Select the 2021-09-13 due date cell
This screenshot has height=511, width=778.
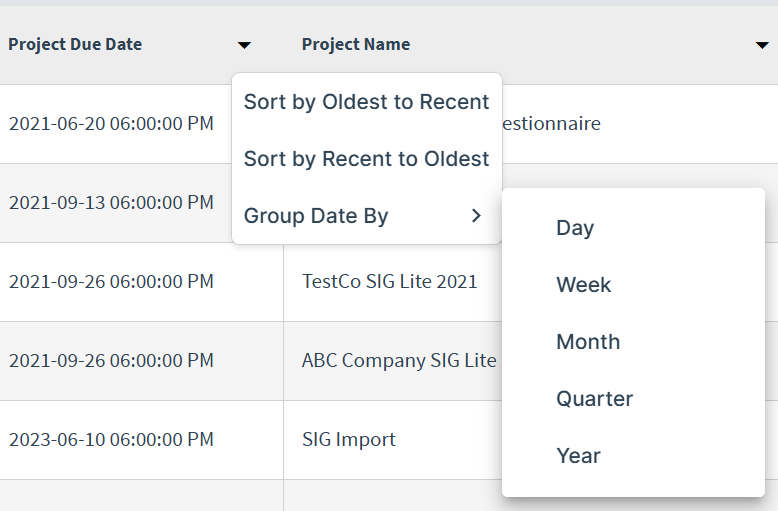(x=111, y=203)
